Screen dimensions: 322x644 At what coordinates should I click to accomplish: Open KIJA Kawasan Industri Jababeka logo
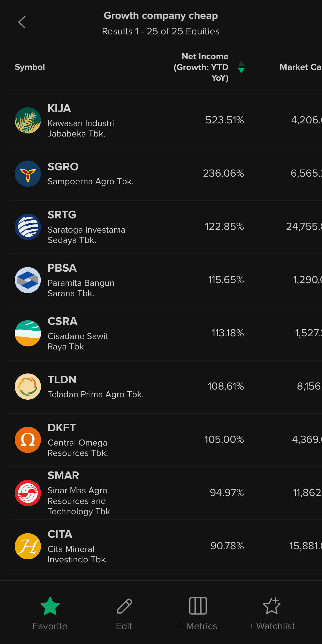coord(28,120)
